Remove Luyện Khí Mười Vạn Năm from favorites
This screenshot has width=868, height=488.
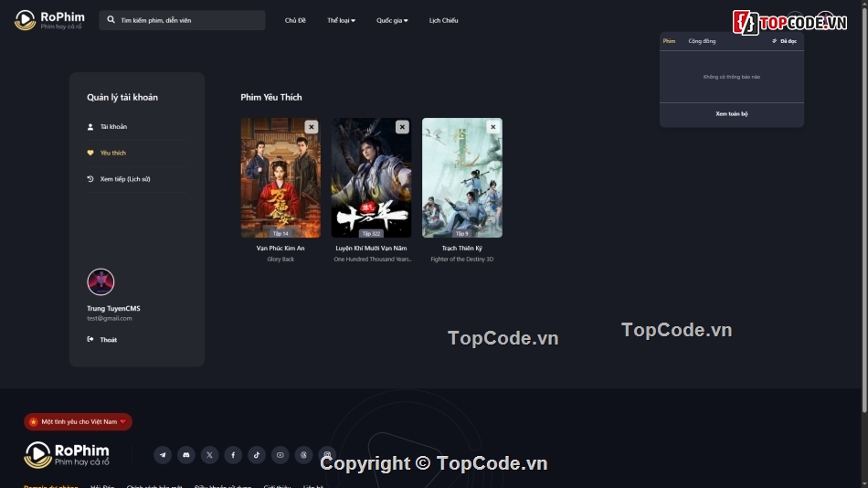pos(402,127)
